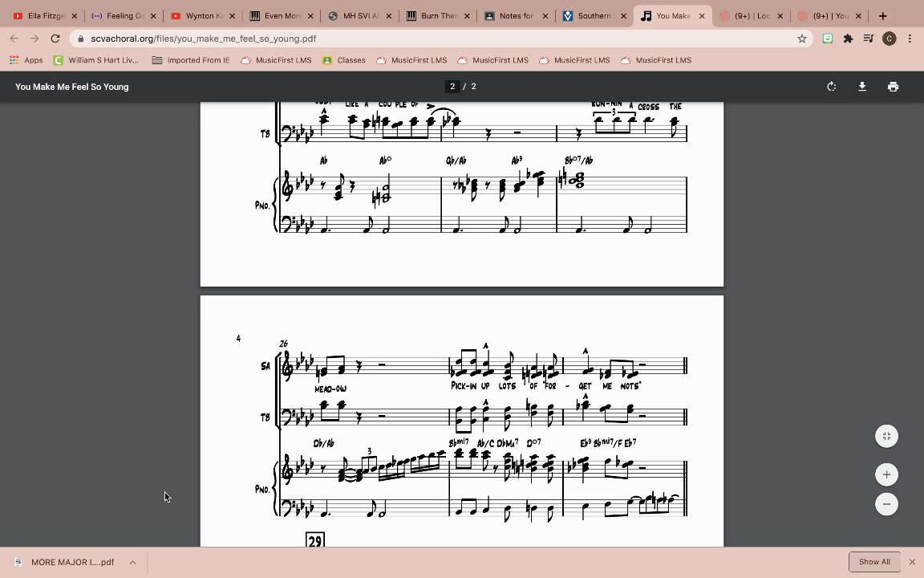Open the media control playlist icon
This screenshot has height=578, width=924.
(868, 39)
